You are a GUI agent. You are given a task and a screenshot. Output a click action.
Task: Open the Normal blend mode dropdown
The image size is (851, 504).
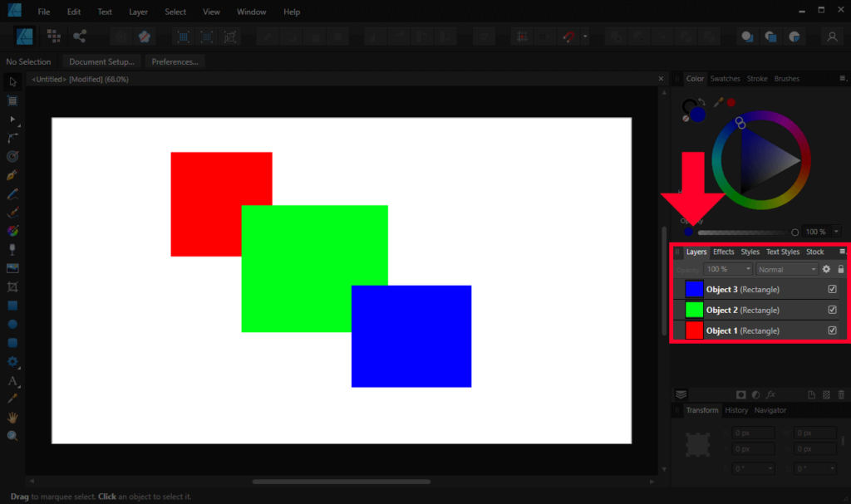786,269
